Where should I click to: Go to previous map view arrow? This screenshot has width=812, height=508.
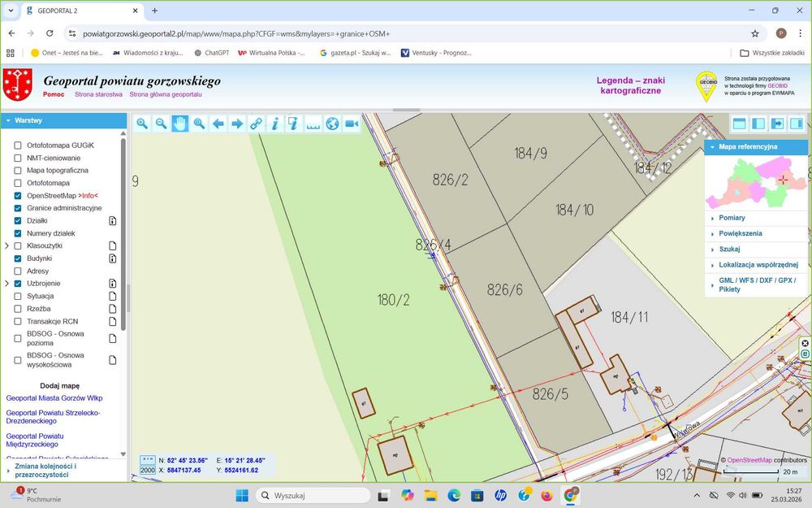point(218,124)
